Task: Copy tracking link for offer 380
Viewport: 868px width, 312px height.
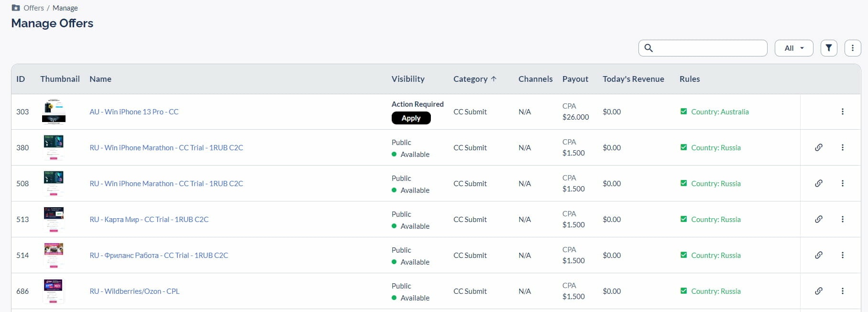Action: click(x=819, y=147)
